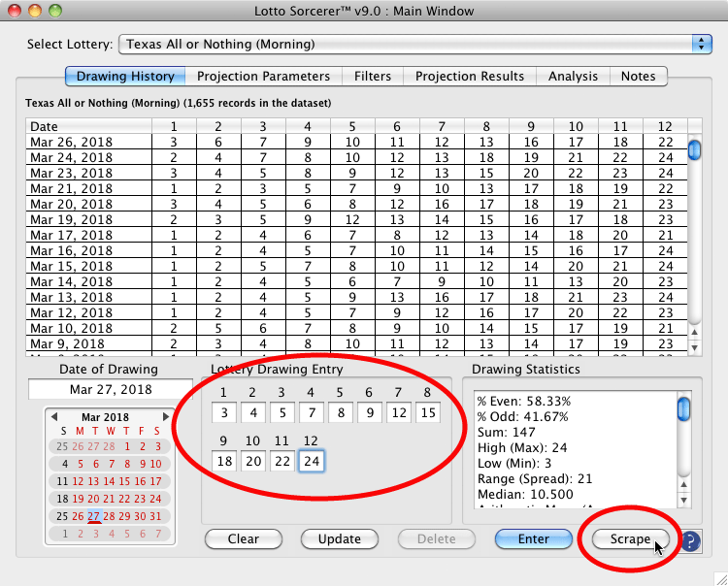728x586 pixels.
Task: Click the Date of Drawing field
Action: click(111, 389)
